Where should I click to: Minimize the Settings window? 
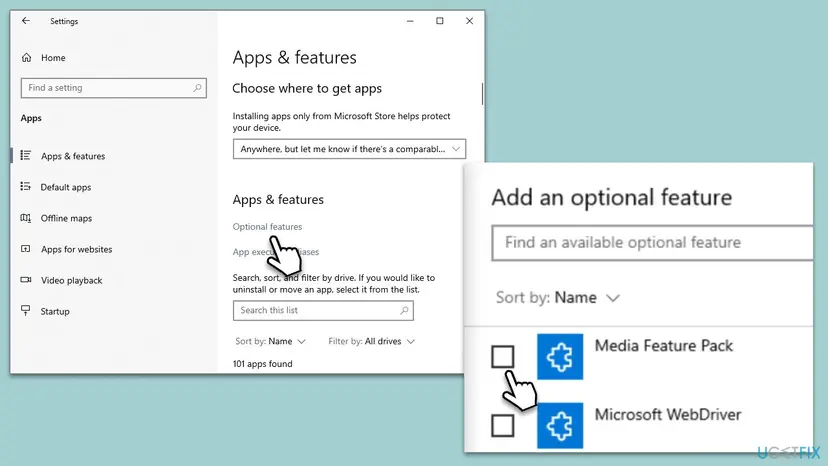[410, 21]
